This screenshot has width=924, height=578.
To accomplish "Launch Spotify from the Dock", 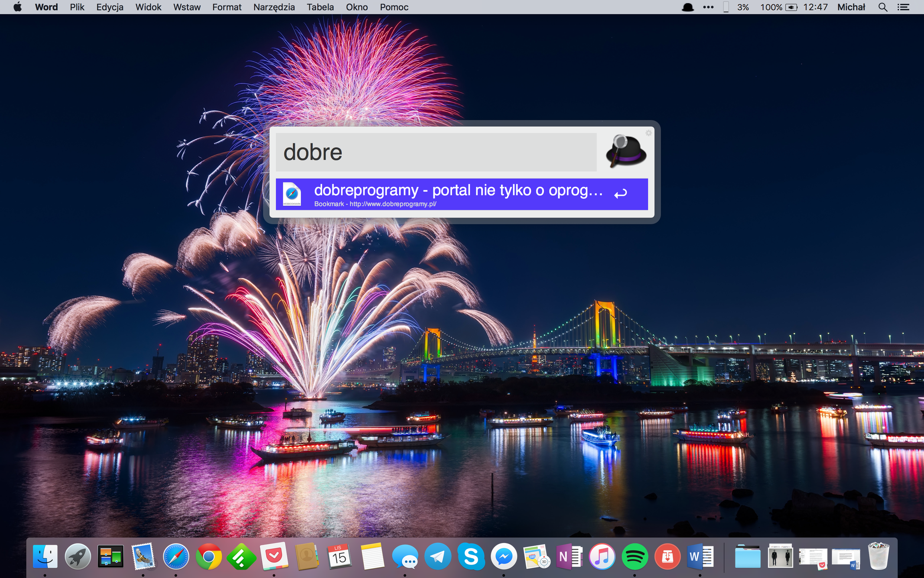I will (x=634, y=557).
